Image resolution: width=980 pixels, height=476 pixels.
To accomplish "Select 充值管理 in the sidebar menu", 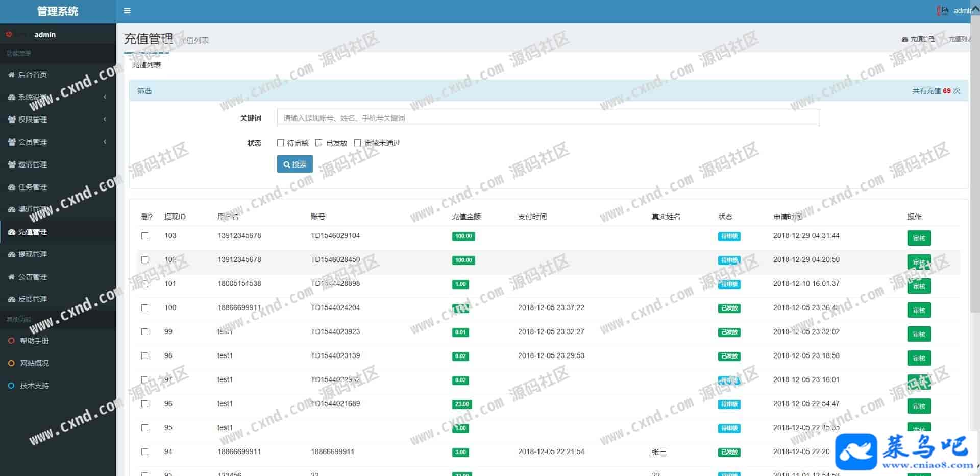I will pyautogui.click(x=32, y=232).
